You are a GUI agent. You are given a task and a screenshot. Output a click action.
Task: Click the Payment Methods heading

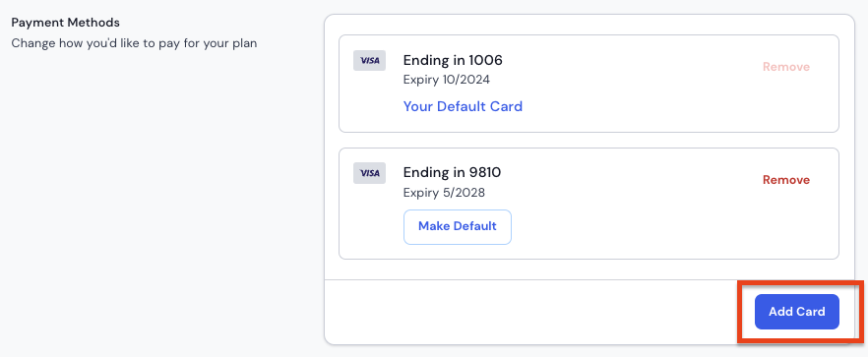(66, 24)
